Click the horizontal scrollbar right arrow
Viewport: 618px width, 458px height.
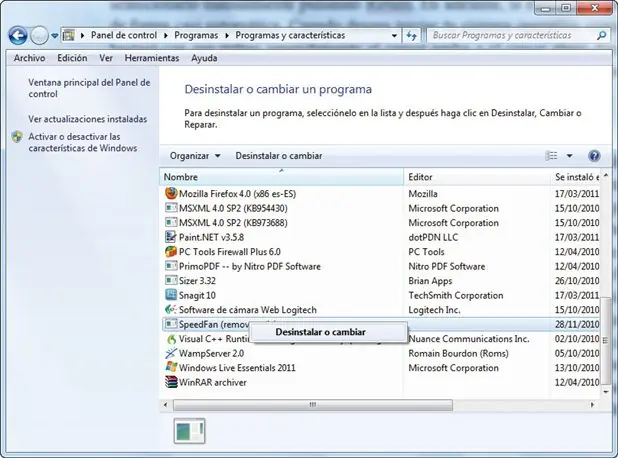click(x=592, y=405)
